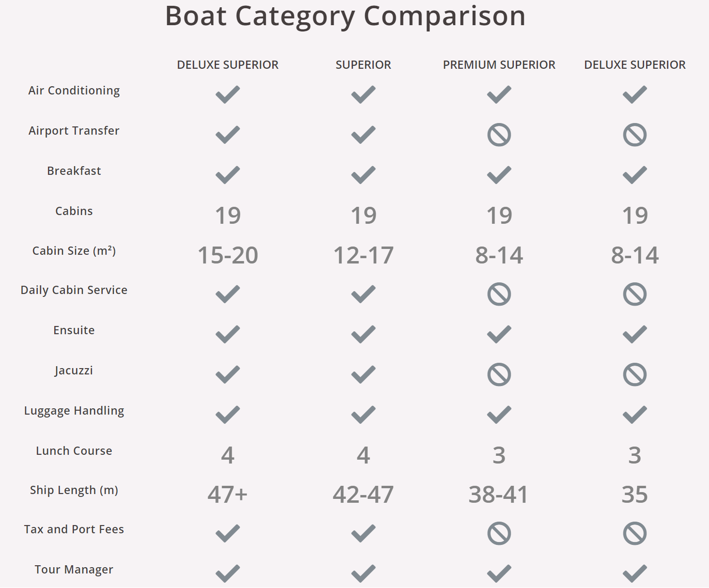This screenshot has width=709, height=588.
Task: Select Air Conditioning checkmark under Premium Superior
Action: (499, 94)
